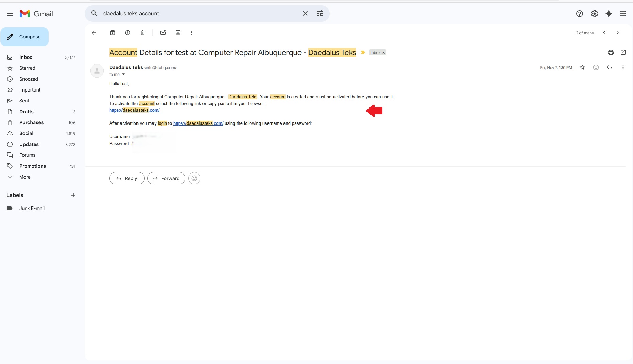Print all with the printer icon
The image size is (633, 364).
coord(611,52)
